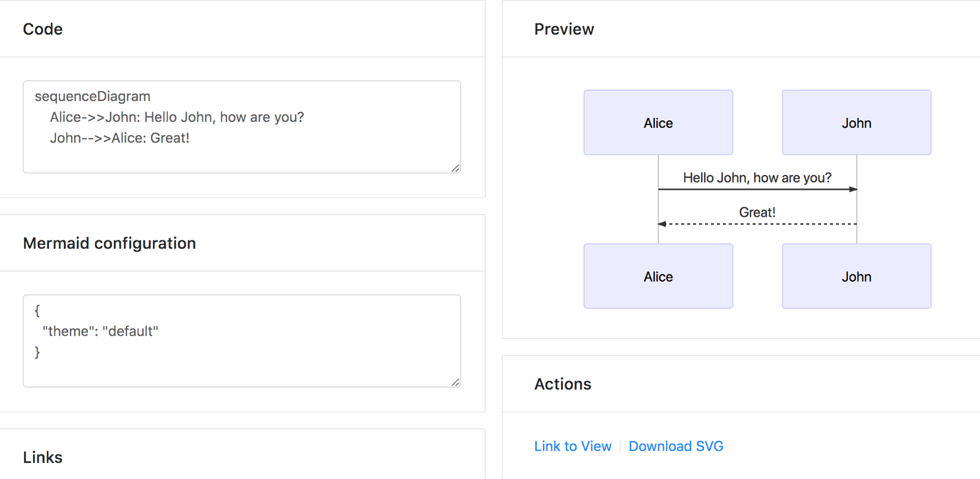Viewport: 980px width, 479px height.
Task: Select the 'Great!' message label in the preview
Action: [x=757, y=212]
